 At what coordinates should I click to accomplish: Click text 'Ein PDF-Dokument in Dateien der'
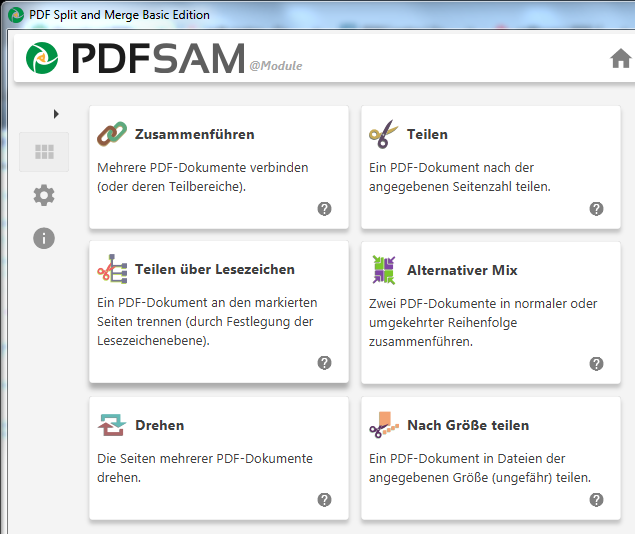click(467, 458)
